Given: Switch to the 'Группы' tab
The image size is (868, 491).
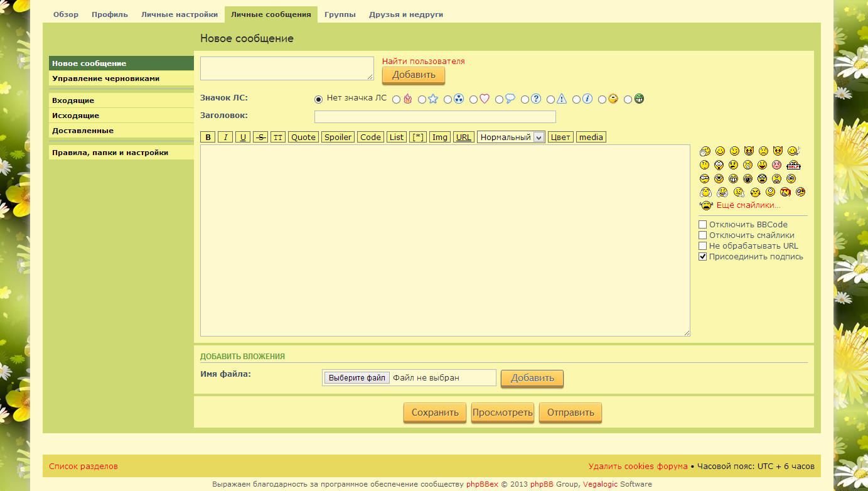Looking at the screenshot, I should click(x=340, y=14).
